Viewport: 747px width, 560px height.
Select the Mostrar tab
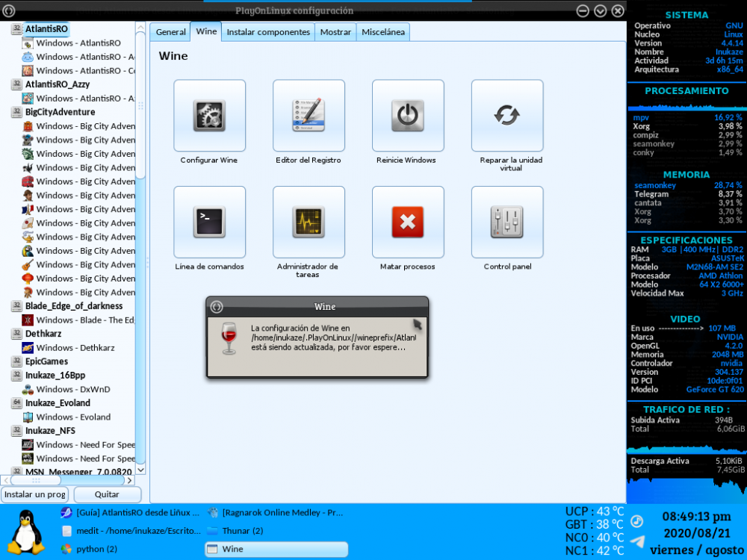(x=335, y=32)
